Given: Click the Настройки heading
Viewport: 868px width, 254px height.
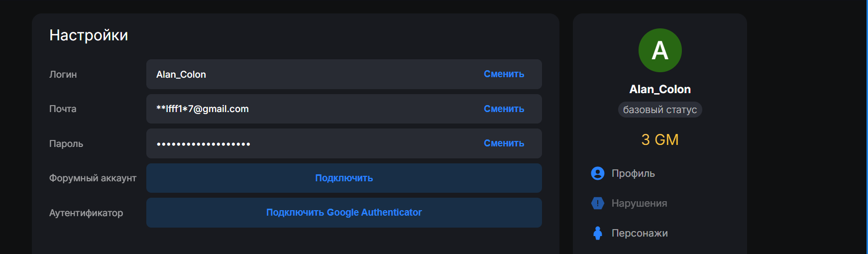Looking at the screenshot, I should pyautogui.click(x=89, y=35).
